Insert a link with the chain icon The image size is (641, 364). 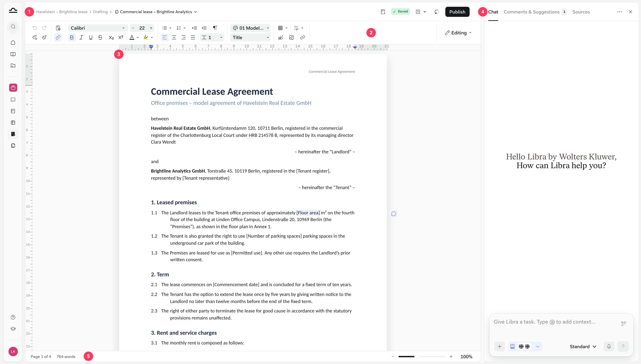pos(302,38)
